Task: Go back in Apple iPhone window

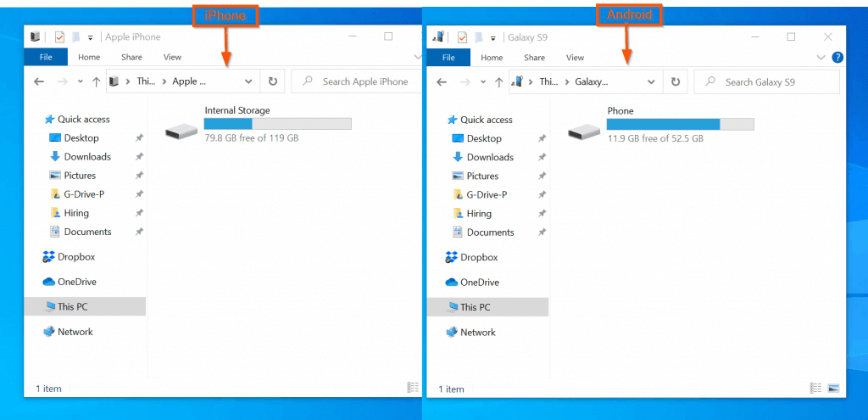Action: click(39, 81)
